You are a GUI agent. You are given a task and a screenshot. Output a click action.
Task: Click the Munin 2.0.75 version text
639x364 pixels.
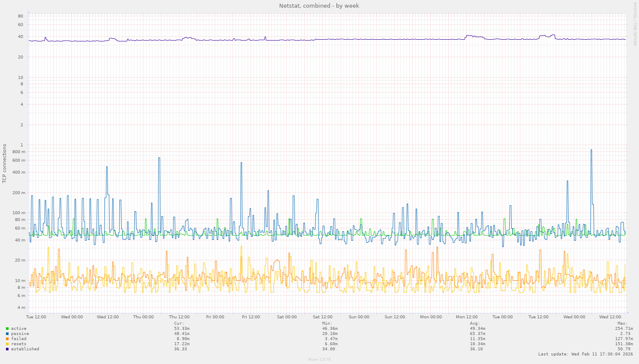pyautogui.click(x=319, y=359)
